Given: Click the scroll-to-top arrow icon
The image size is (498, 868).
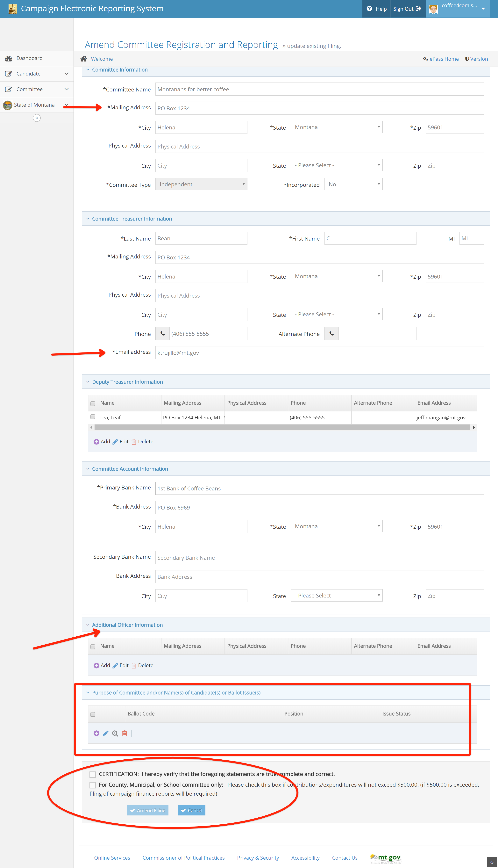Looking at the screenshot, I should (x=492, y=863).
